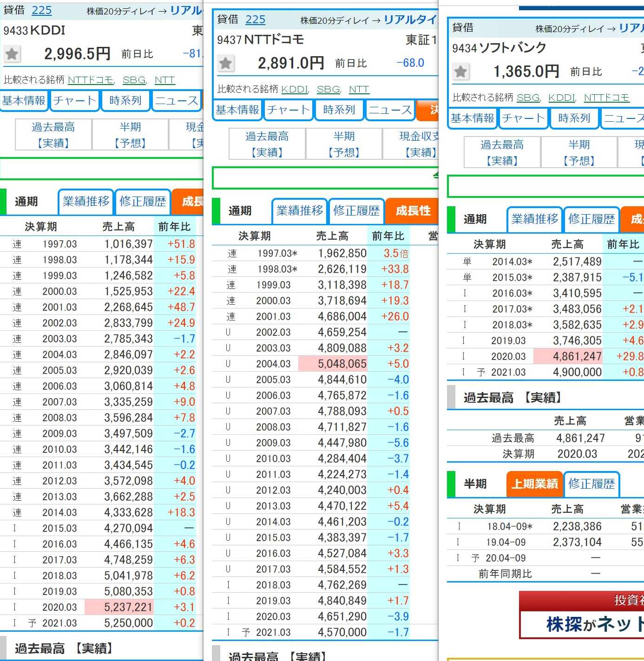Click the ソフトバンク 2020.03 year-over-year value +29.8

click(630, 356)
